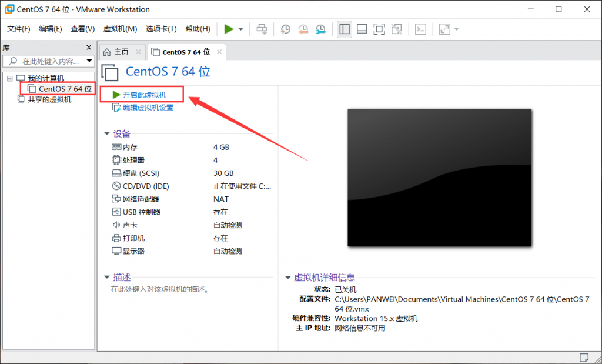The image size is (602, 364).
Task: Click the 4 GB memory value
Action: click(x=221, y=147)
